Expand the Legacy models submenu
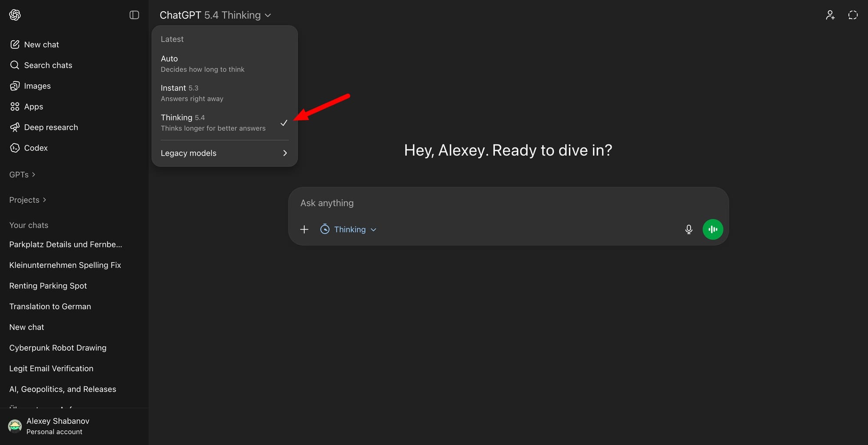 tap(224, 153)
